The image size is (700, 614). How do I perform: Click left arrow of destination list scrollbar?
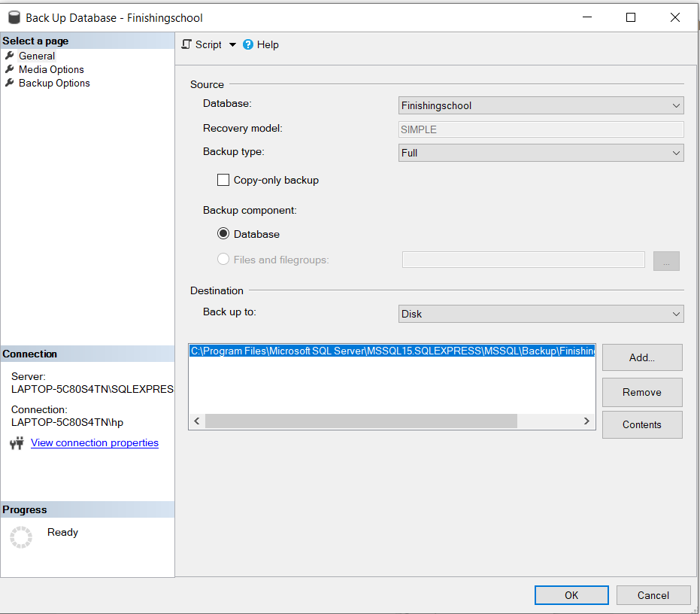[197, 421]
